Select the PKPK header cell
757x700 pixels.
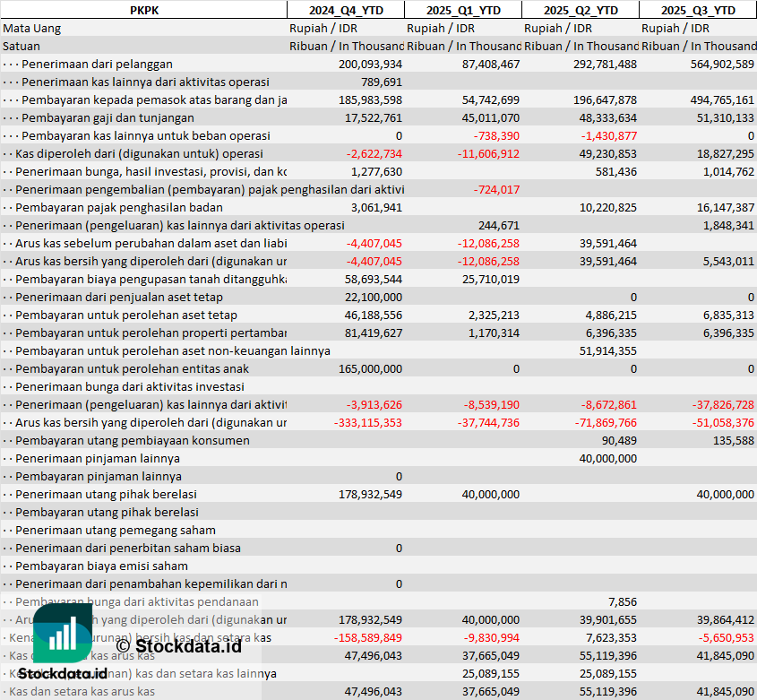(143, 10)
